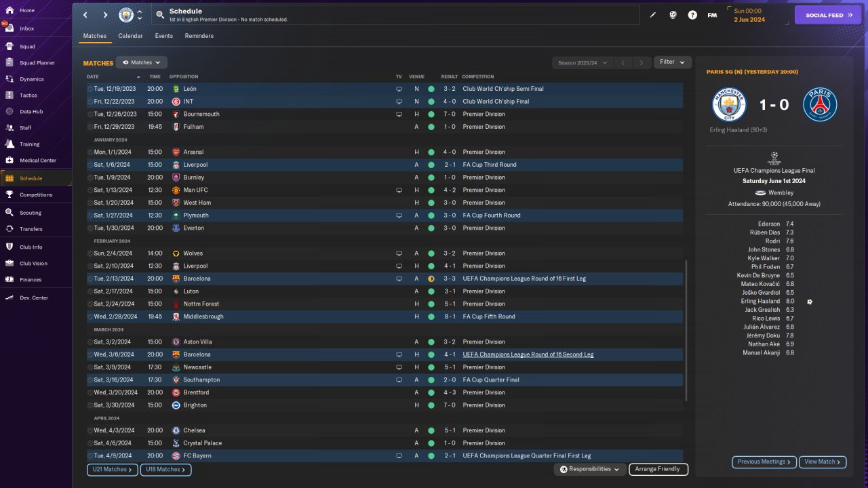Screen dimensions: 868x488
Task: Open Club Vision in sidebar
Action: 33,264
